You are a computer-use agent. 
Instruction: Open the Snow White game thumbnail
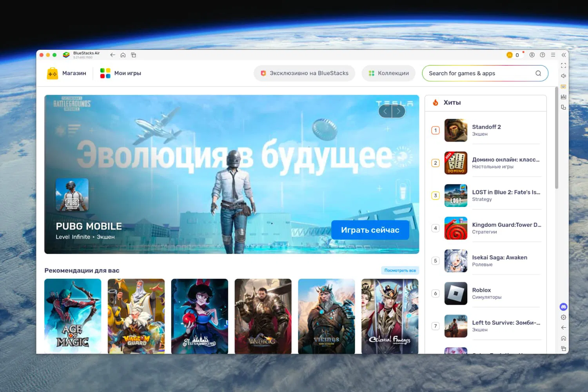(200, 316)
